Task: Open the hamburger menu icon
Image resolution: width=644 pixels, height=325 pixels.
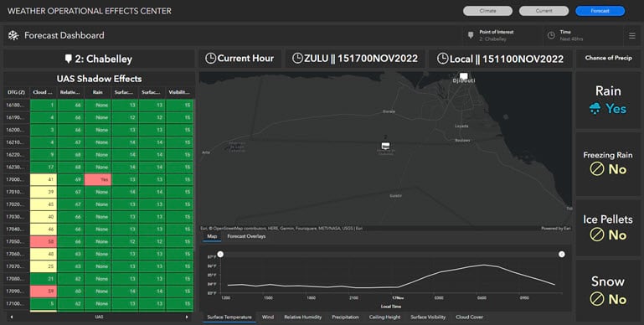Action: [632, 36]
